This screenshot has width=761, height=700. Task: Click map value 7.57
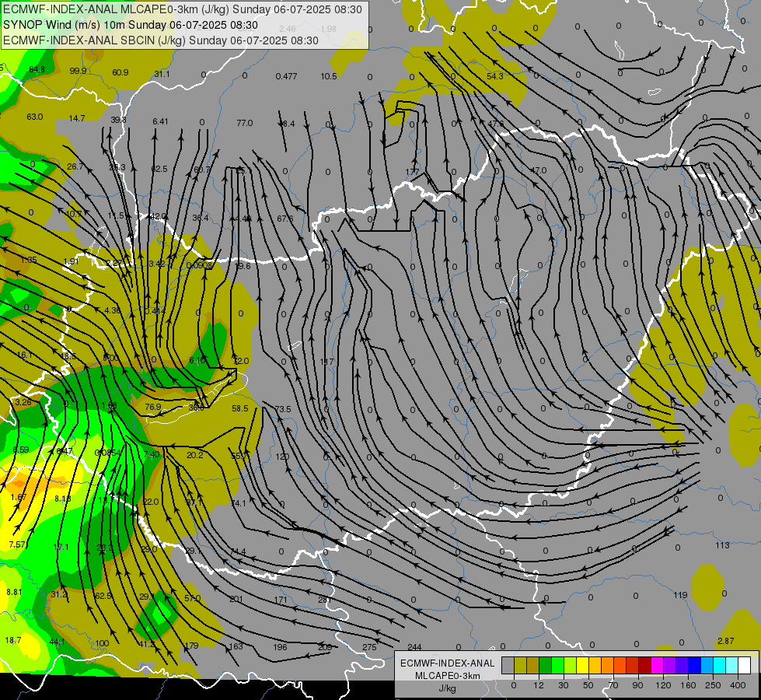17,544
